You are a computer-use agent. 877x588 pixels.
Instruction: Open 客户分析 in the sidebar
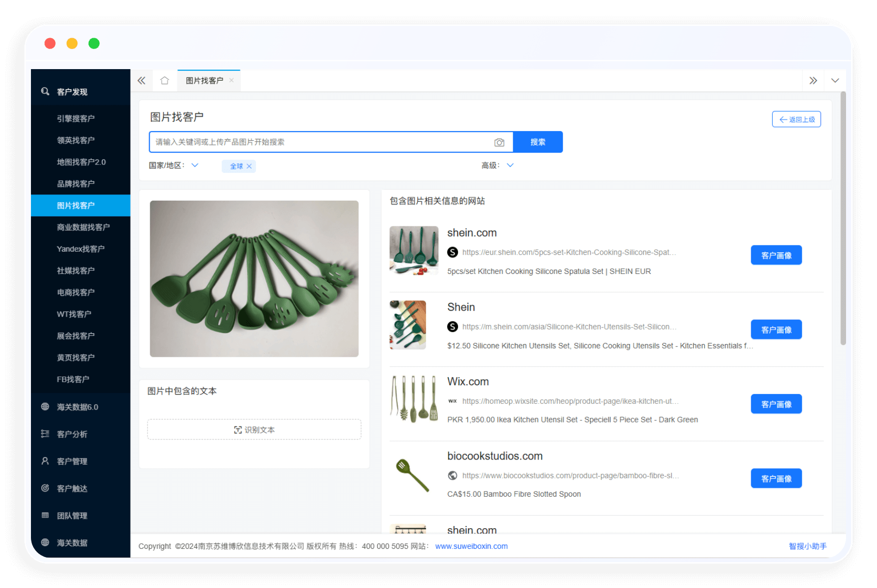(72, 434)
